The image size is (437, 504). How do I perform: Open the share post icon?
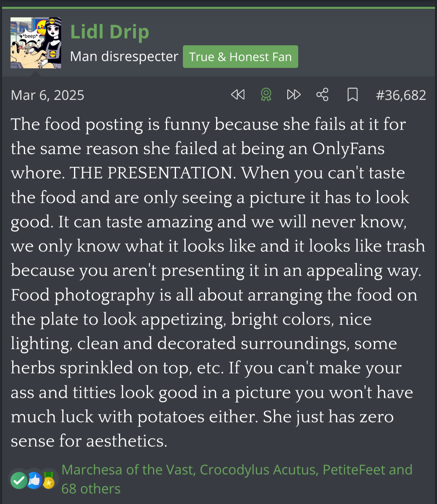click(322, 95)
